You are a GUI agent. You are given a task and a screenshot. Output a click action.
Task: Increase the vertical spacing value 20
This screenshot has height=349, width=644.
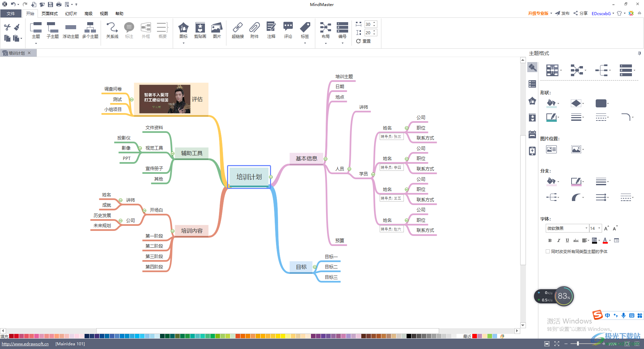[374, 31]
